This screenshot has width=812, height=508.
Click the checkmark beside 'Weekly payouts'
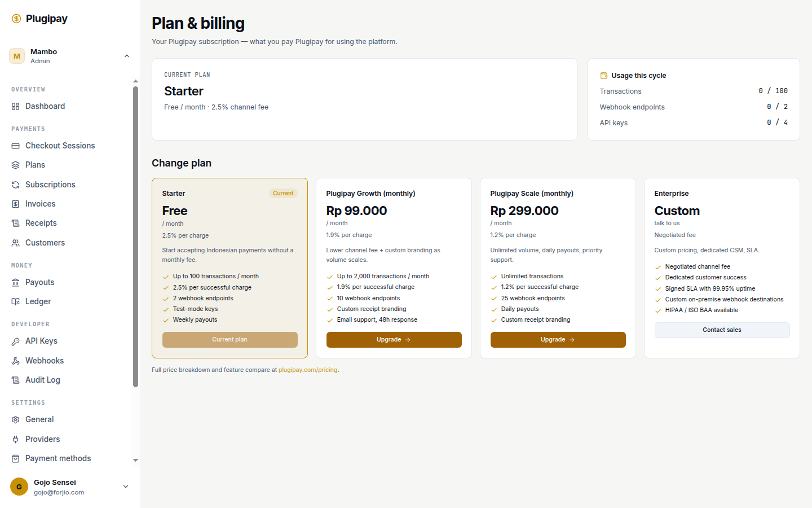tap(166, 321)
